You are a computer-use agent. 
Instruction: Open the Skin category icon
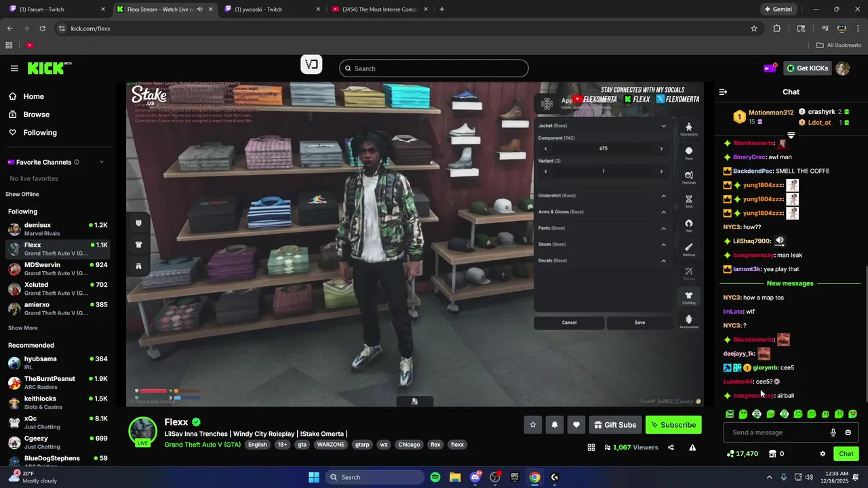click(x=689, y=201)
